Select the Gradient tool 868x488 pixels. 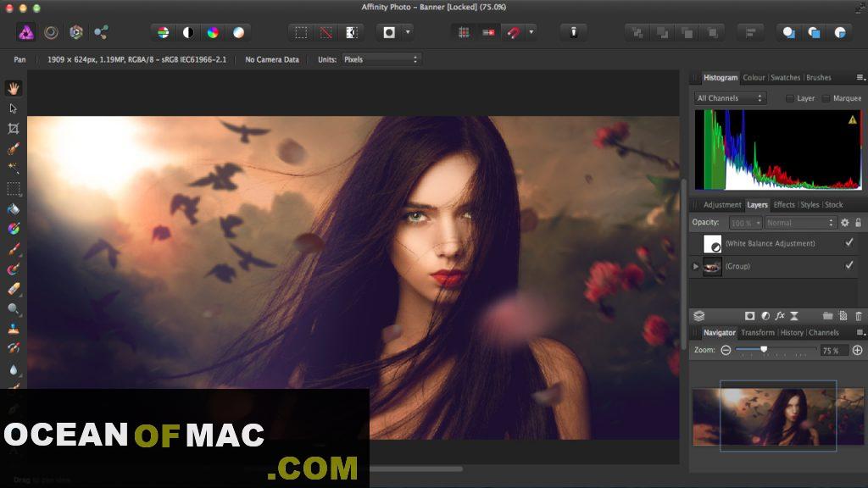(14, 229)
